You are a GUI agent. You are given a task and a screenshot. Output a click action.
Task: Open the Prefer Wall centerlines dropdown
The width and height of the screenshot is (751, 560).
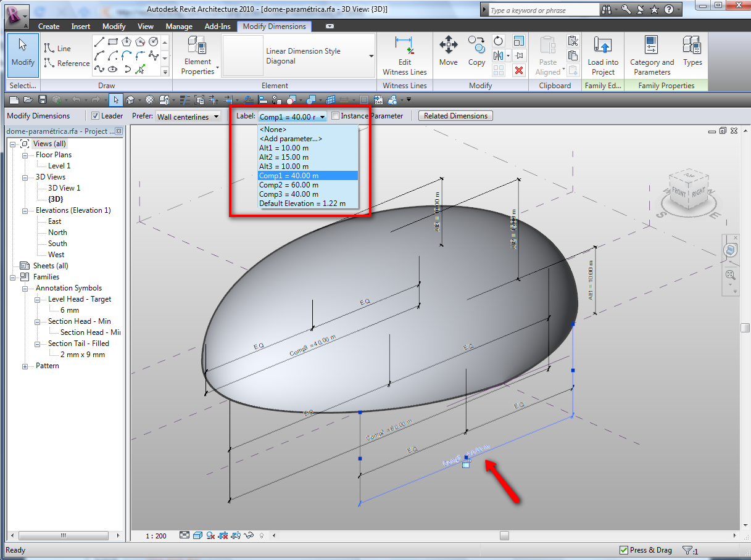[x=188, y=117]
